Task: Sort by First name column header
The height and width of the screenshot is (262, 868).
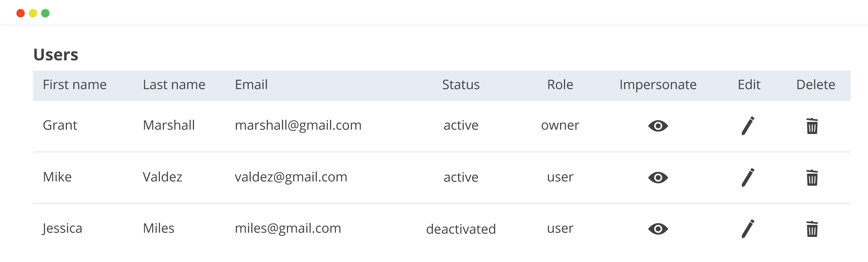Action: pos(75,85)
